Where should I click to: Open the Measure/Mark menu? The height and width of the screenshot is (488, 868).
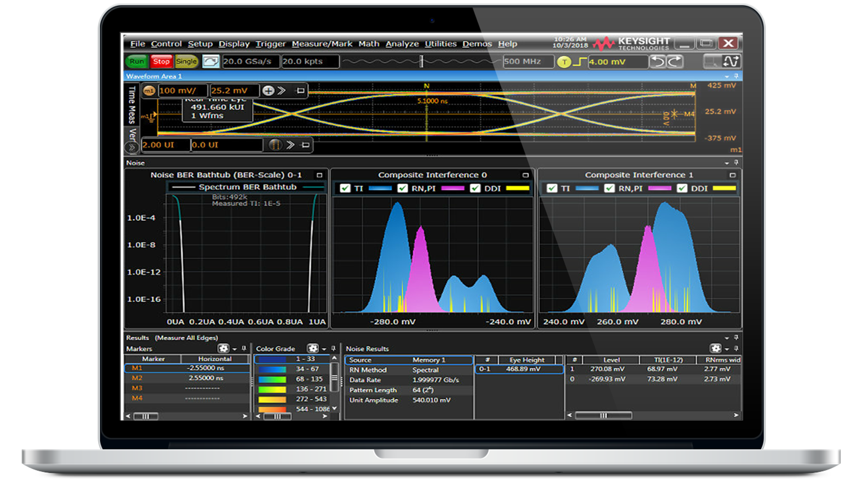pos(322,44)
